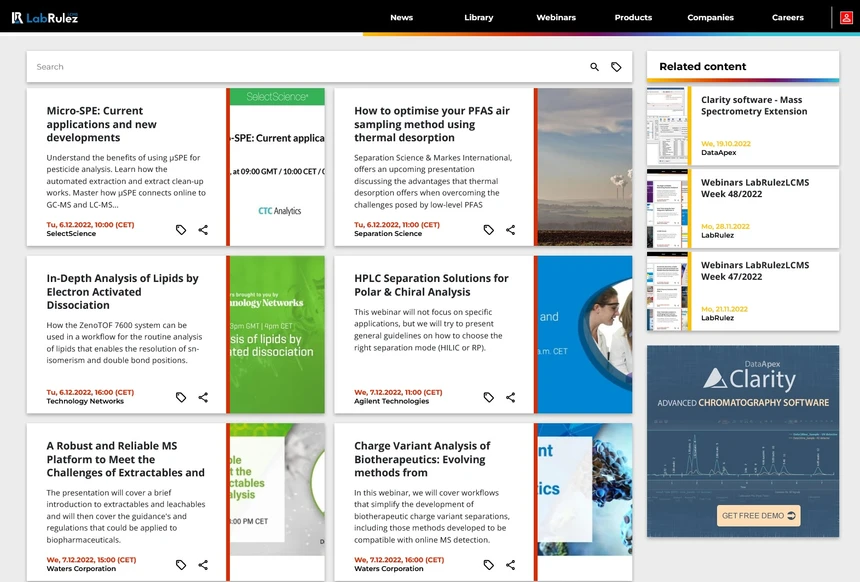Tag the In-Depth Analysis of Lipids webinar
Image resolution: width=860 pixels, height=582 pixels.
click(181, 397)
